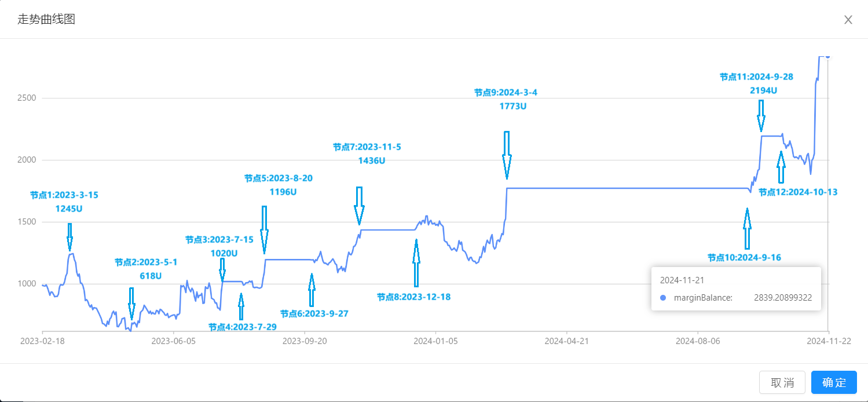Click the 节点12:2024-10-13 annotation text
This screenshot has width=868, height=402.
pos(798,192)
